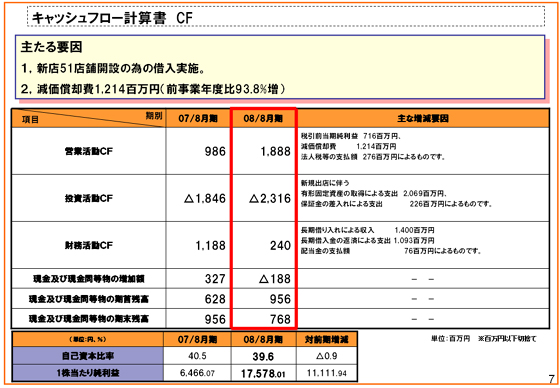Click "減価償却費 1,214百万円" in the 営業活動CF notes
The width and height of the screenshot is (560, 388).
pyautogui.click(x=349, y=146)
